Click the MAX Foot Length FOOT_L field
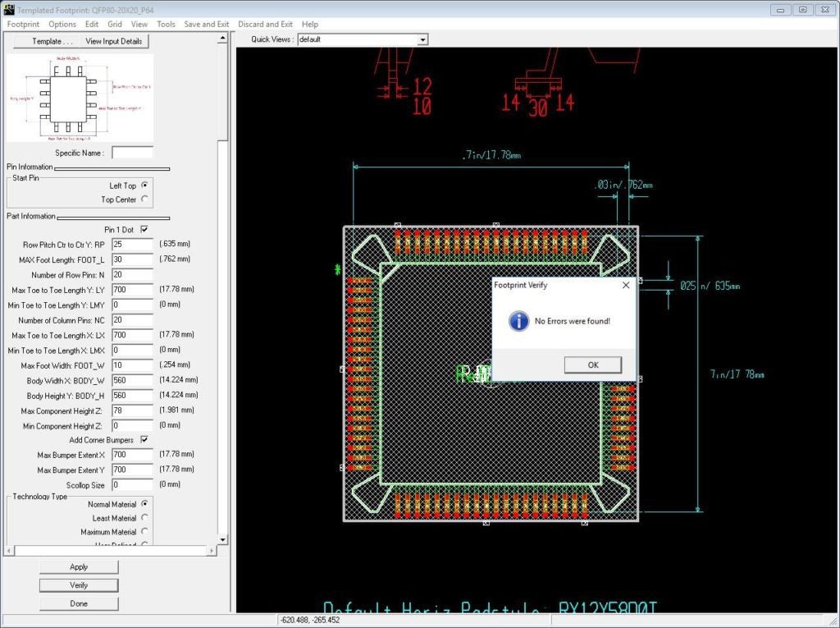The height and width of the screenshot is (628, 840). [x=132, y=259]
